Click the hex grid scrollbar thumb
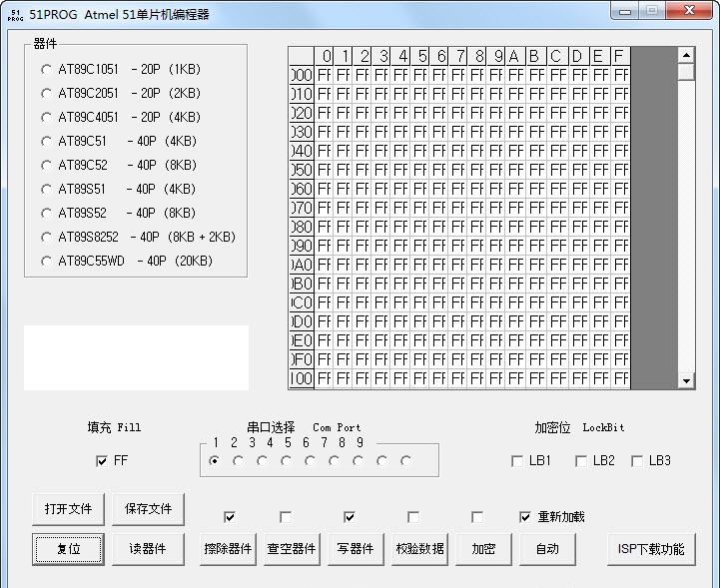The image size is (720, 588). point(686,72)
